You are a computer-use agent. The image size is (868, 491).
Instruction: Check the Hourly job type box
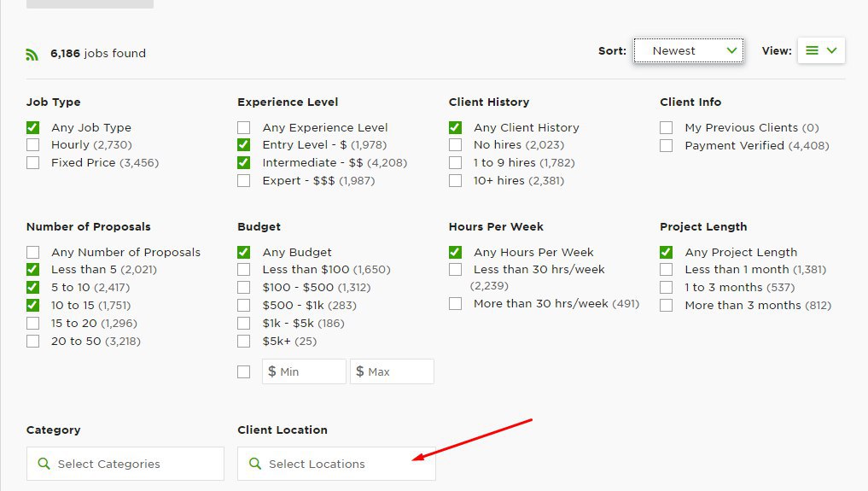pyautogui.click(x=32, y=145)
